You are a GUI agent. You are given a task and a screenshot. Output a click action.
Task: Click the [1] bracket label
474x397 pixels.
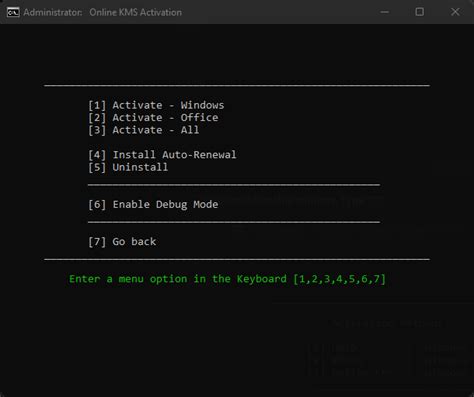[x=97, y=105]
